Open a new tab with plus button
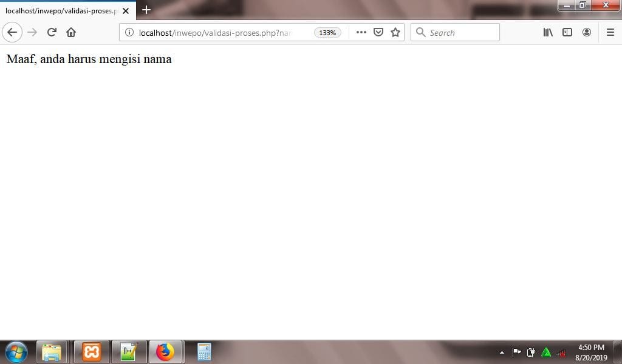Viewport: 622px width, 364px height. coord(146,10)
